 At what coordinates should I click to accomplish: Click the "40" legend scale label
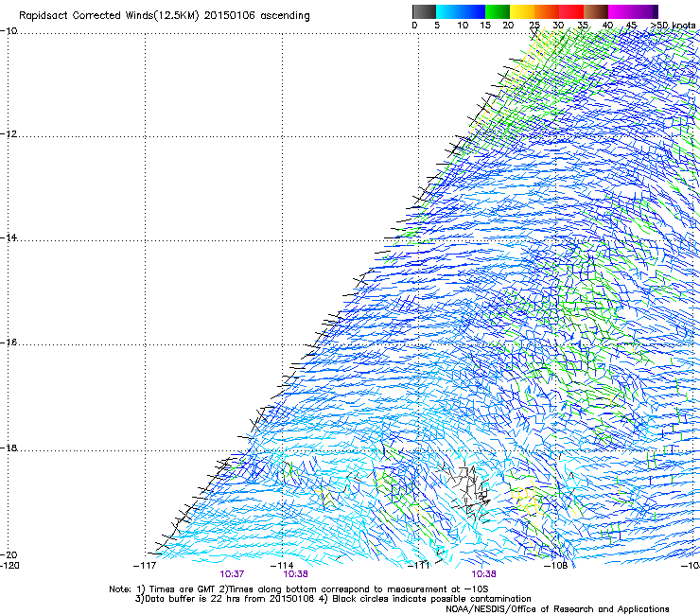(607, 26)
